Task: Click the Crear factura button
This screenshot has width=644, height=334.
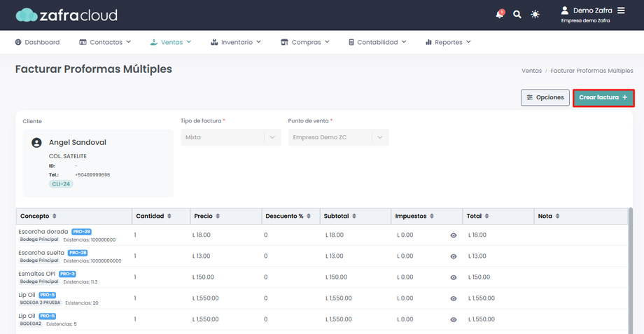Action: 603,98
